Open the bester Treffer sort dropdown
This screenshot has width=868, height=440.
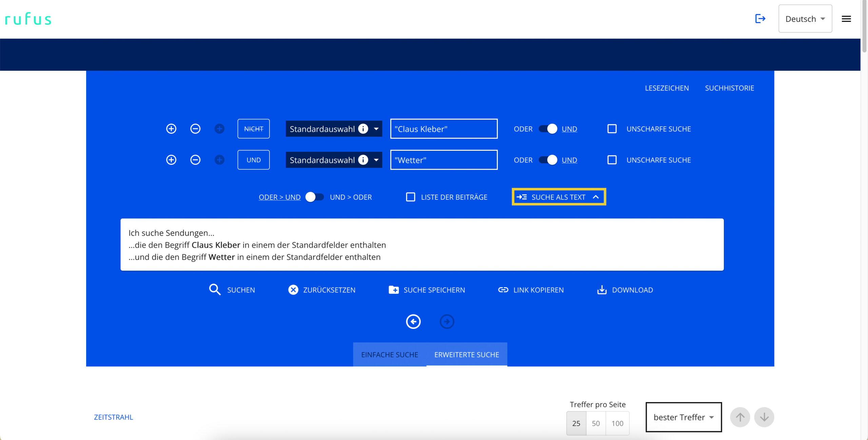click(x=684, y=417)
